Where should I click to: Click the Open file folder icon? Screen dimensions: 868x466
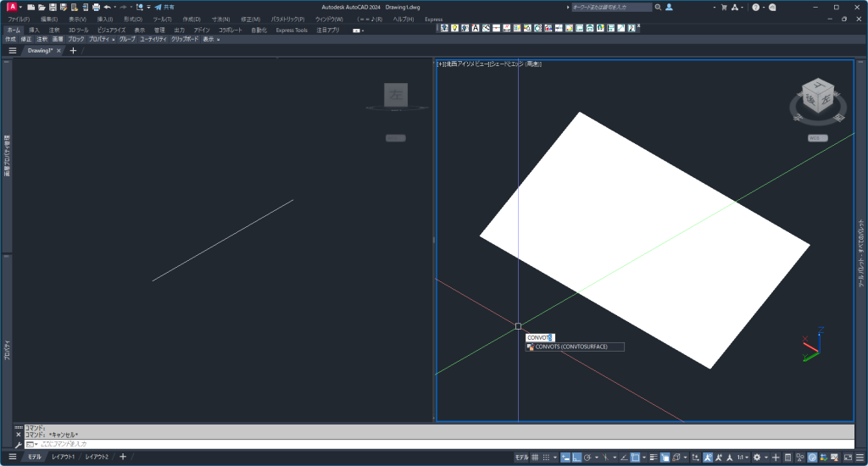pyautogui.click(x=42, y=7)
